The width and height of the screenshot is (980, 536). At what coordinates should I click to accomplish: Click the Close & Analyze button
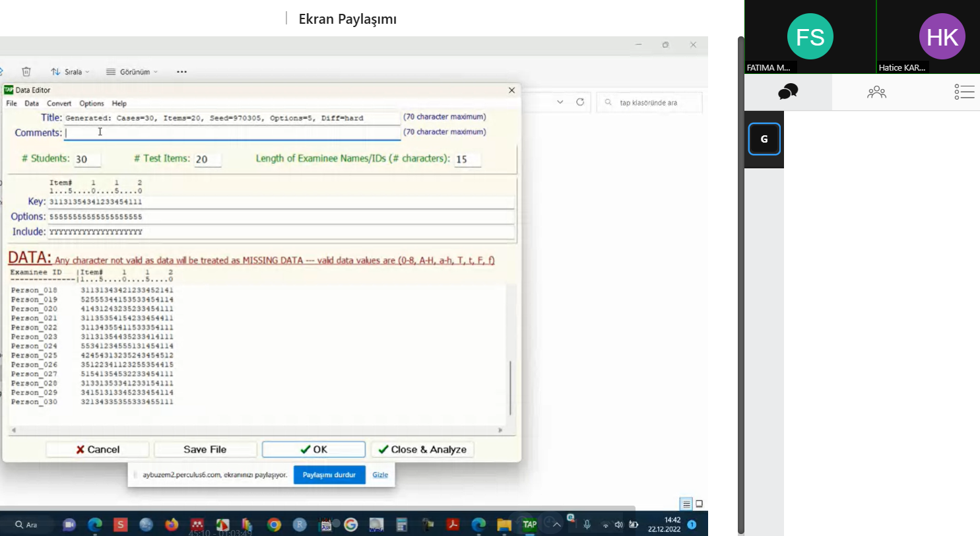(x=422, y=450)
